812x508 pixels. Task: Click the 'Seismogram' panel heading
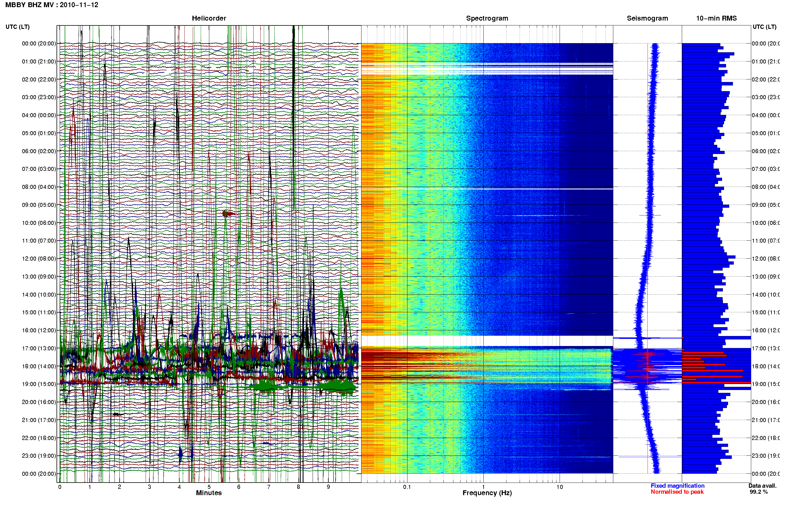tap(647, 19)
